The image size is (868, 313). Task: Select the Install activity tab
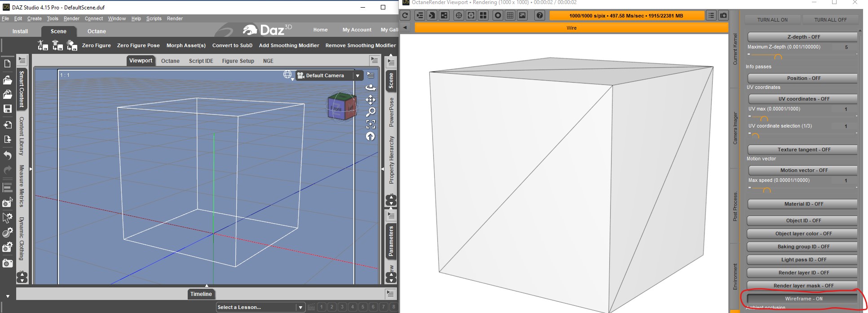(20, 31)
